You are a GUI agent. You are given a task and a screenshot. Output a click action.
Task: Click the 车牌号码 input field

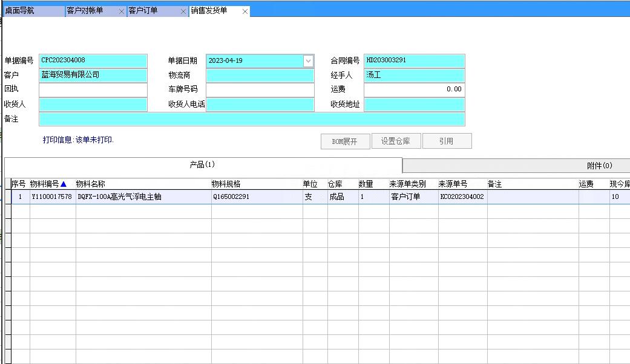click(x=260, y=89)
